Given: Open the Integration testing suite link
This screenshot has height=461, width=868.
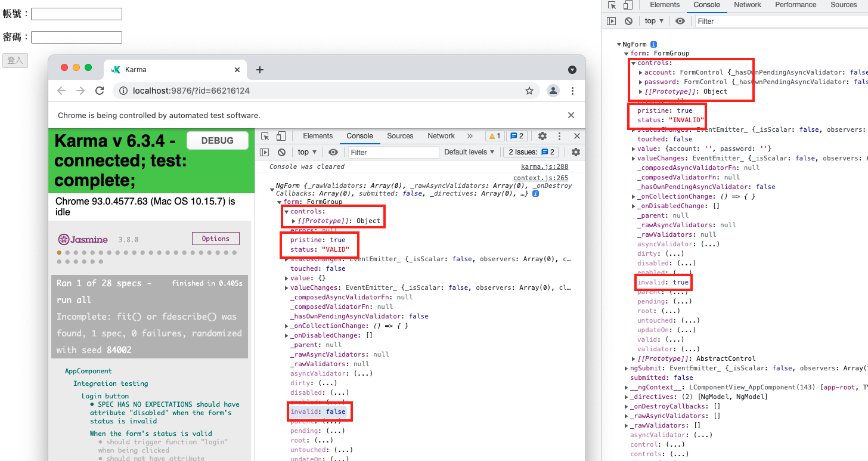Looking at the screenshot, I should click(x=111, y=383).
